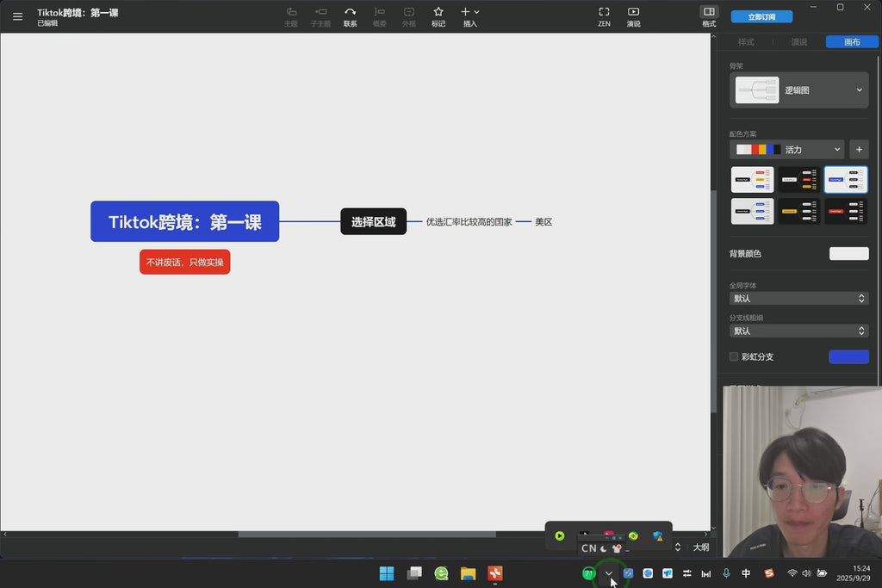The height and width of the screenshot is (588, 882).
Task: Click the microphone icon in system tray
Action: click(x=726, y=573)
